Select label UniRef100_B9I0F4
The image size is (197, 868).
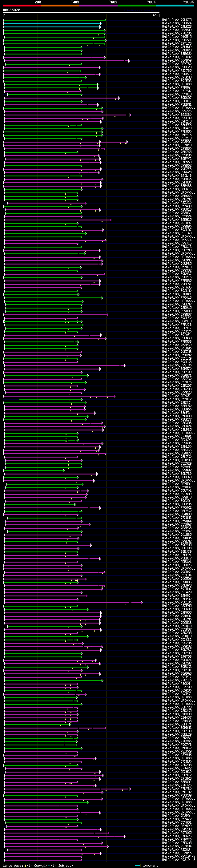click(x=177, y=335)
